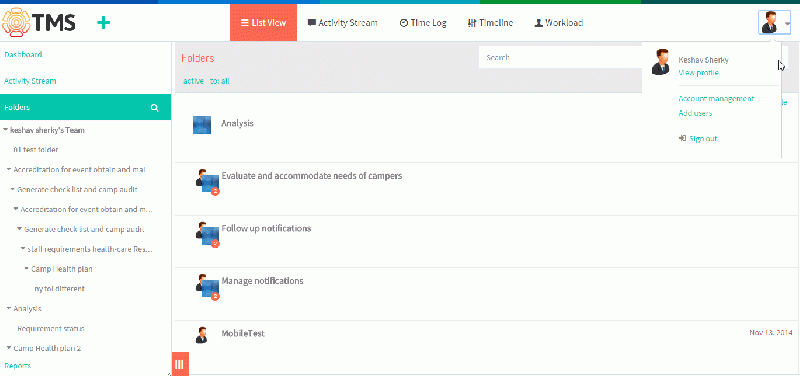Click the TMS logo
800x376 pixels.
point(39,22)
